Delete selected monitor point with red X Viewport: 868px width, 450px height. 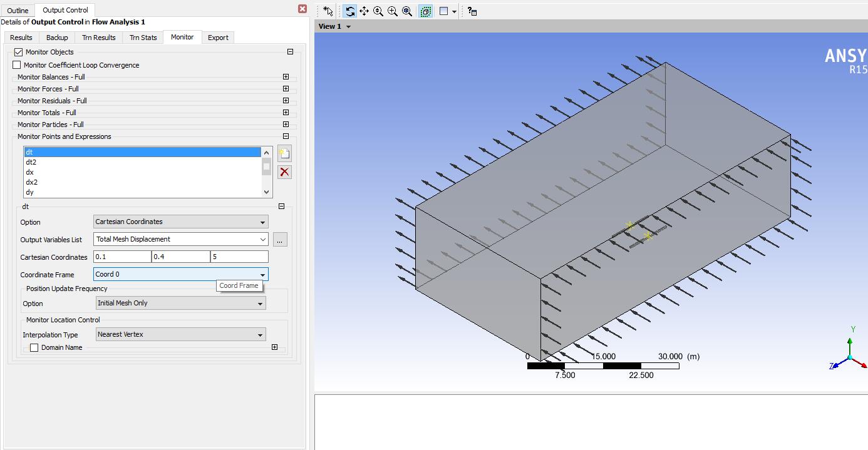[284, 172]
